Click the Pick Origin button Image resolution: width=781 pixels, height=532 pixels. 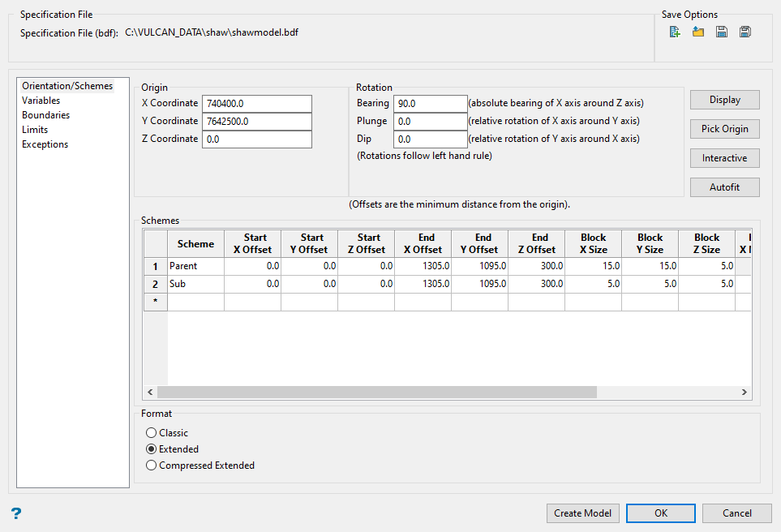coord(724,129)
